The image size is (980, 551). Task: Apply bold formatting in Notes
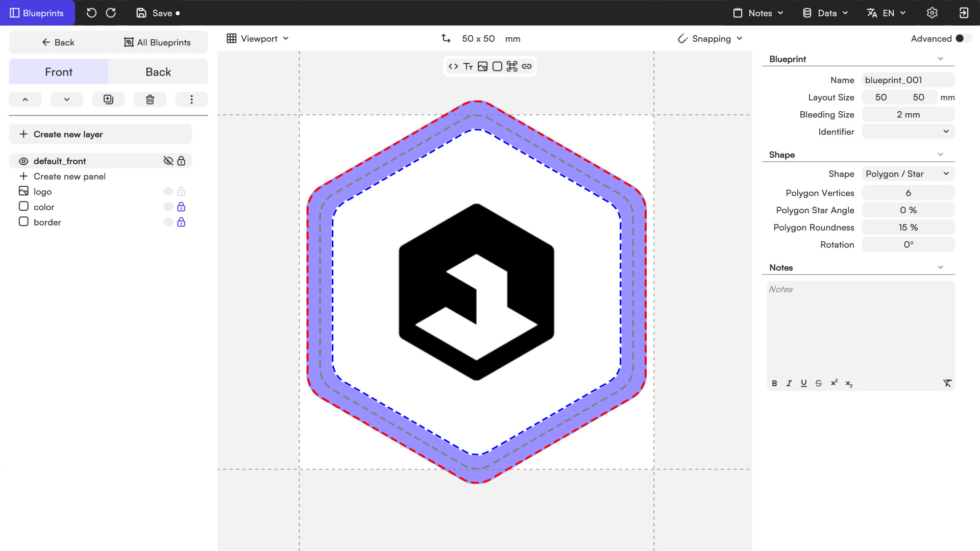point(774,383)
